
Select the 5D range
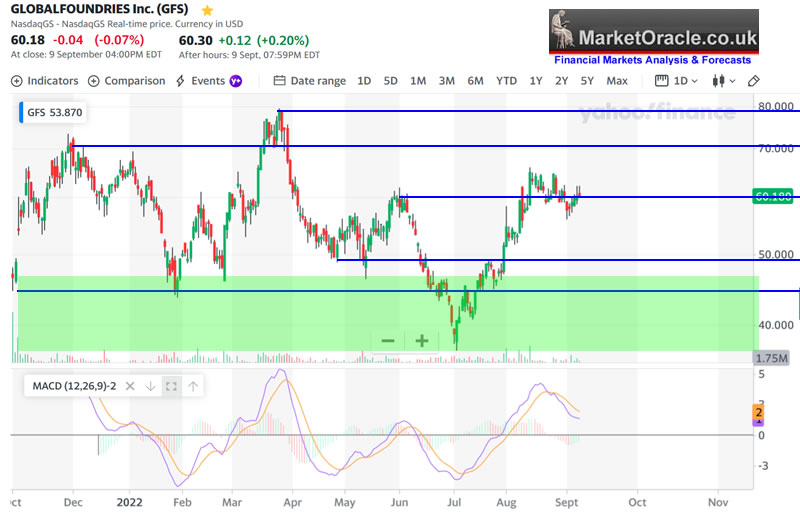(x=390, y=81)
